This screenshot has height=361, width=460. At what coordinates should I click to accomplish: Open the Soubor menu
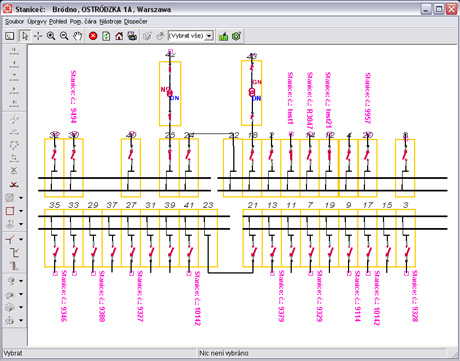[x=14, y=22]
